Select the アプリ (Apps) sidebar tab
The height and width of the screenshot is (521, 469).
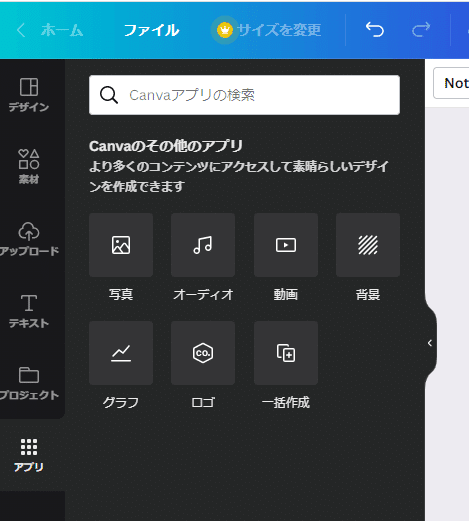click(x=29, y=455)
